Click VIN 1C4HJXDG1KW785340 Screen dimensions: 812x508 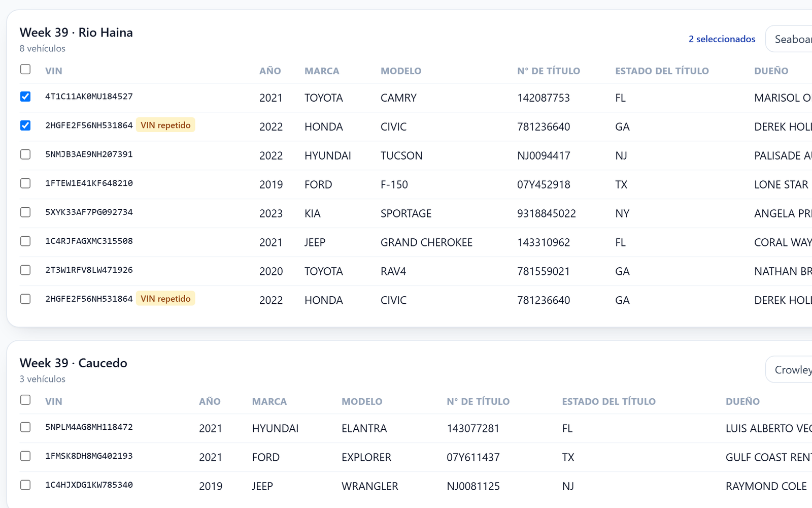[89, 485]
